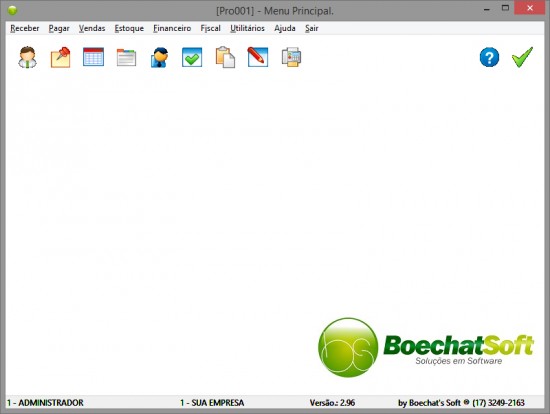Open help with blue question mark icon
Viewport: 550px width, 414px height.
[x=489, y=57]
